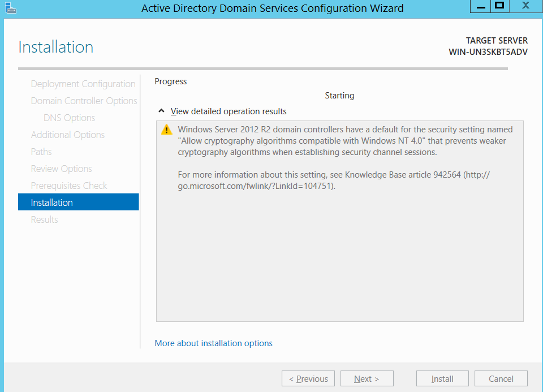Click the TARGET SERVER label
This screenshot has height=392, width=543.
(x=497, y=41)
